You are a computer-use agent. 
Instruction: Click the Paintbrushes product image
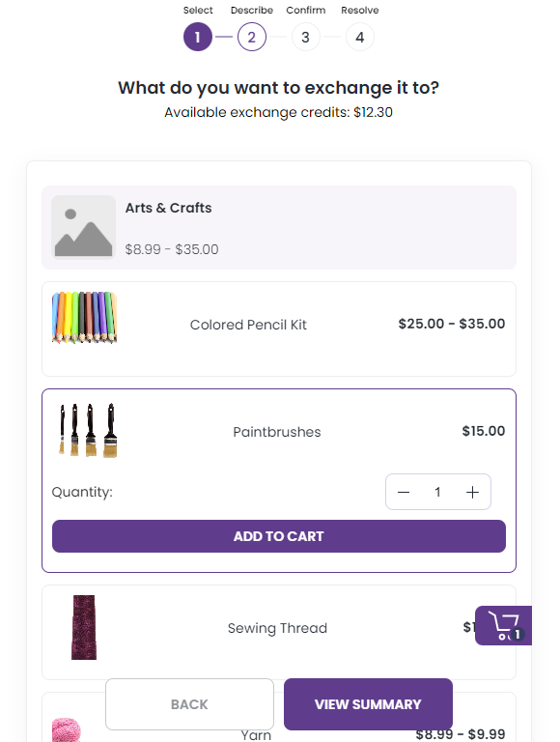[89, 430]
